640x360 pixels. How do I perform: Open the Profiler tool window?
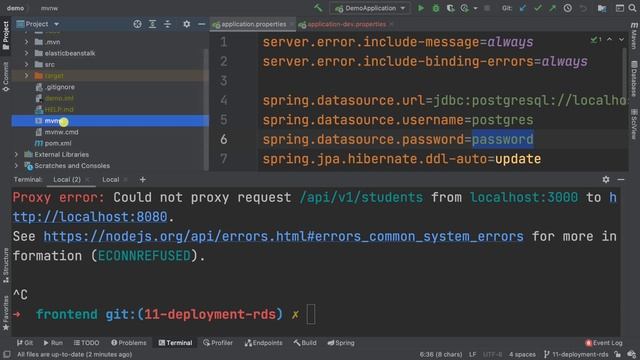218,343
